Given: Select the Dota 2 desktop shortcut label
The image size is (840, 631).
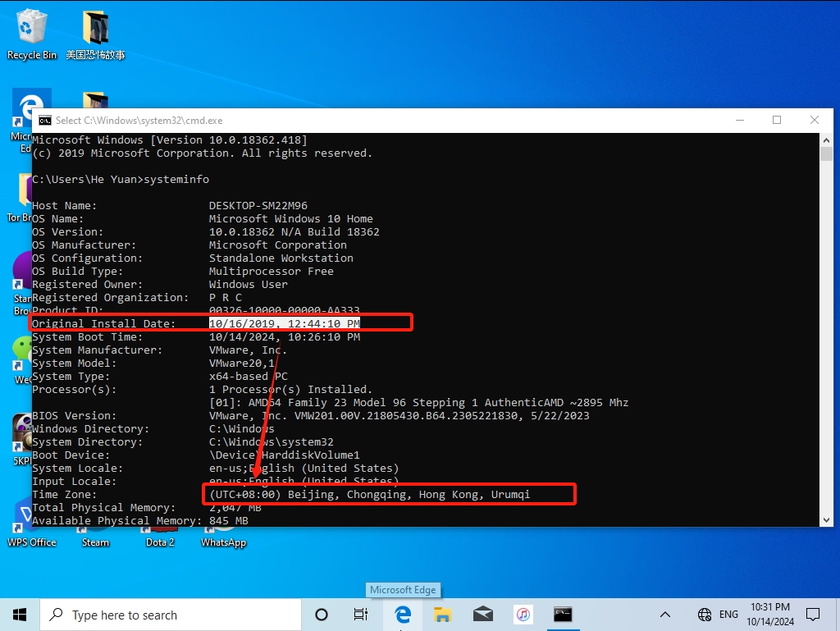Looking at the screenshot, I should click(160, 542).
